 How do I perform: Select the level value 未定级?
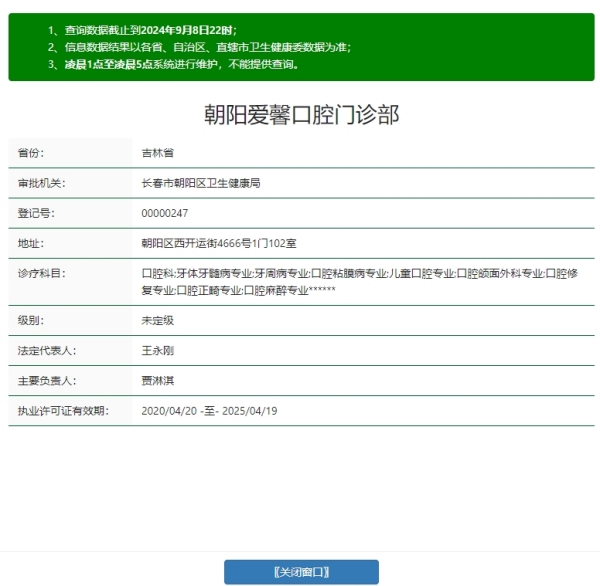click(x=158, y=320)
